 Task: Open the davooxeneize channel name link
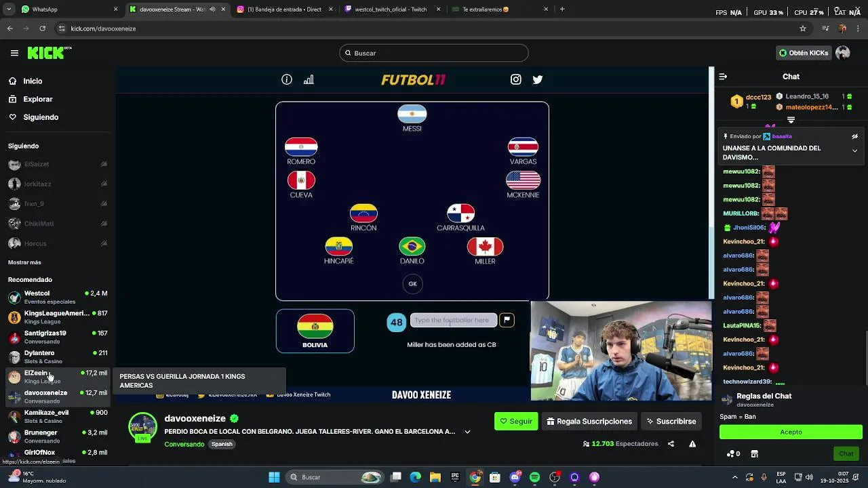pyautogui.click(x=195, y=419)
